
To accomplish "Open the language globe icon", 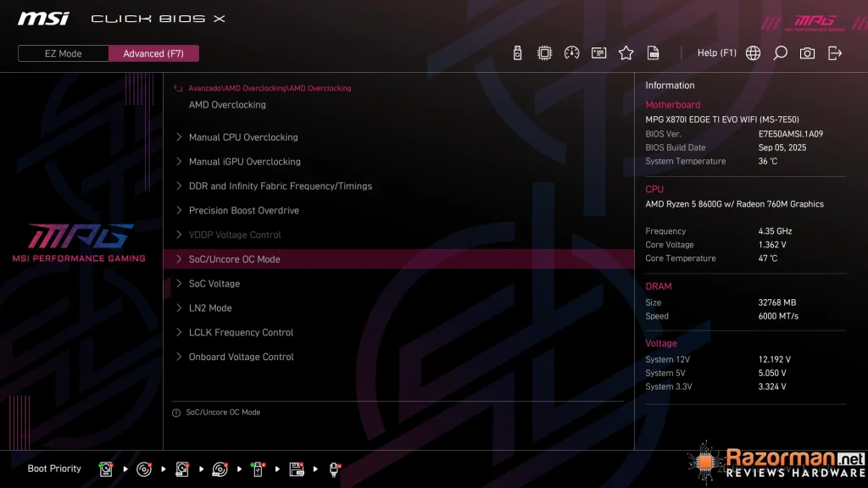I will tap(753, 53).
